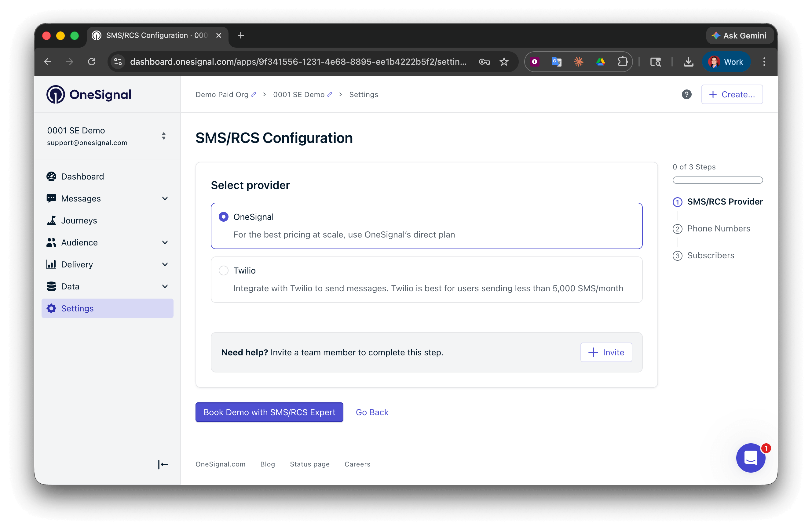
Task: Open the Dashboard from the sidebar
Action: click(x=82, y=176)
